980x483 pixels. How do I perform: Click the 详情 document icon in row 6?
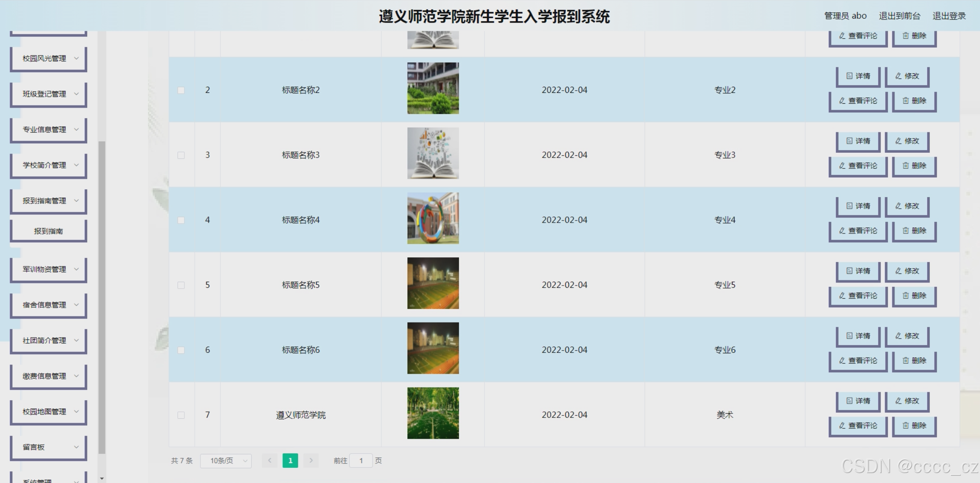pos(849,336)
